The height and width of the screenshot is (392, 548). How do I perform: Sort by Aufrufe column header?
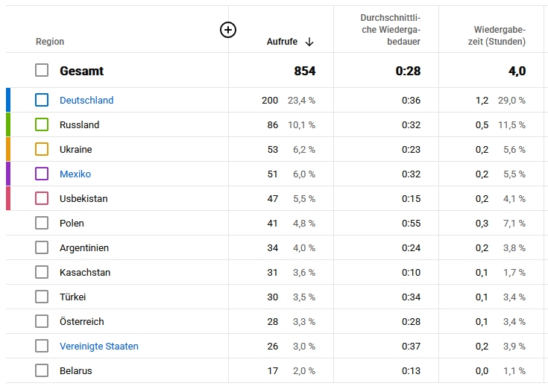click(x=282, y=42)
